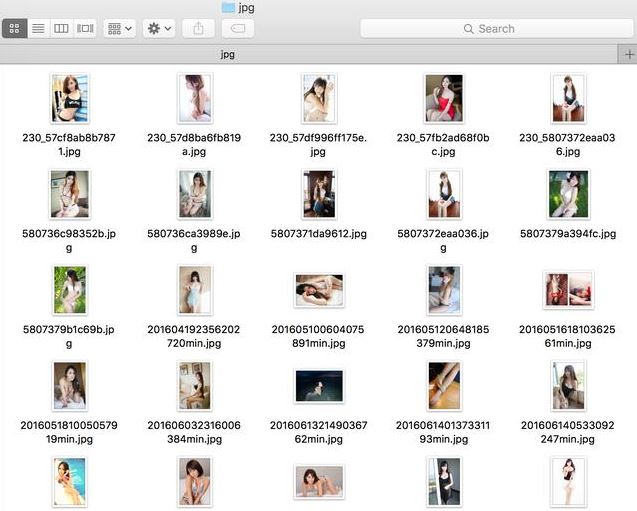Select file 201606140533092247min.jpg thumbnail
637x511 pixels.
coord(568,386)
